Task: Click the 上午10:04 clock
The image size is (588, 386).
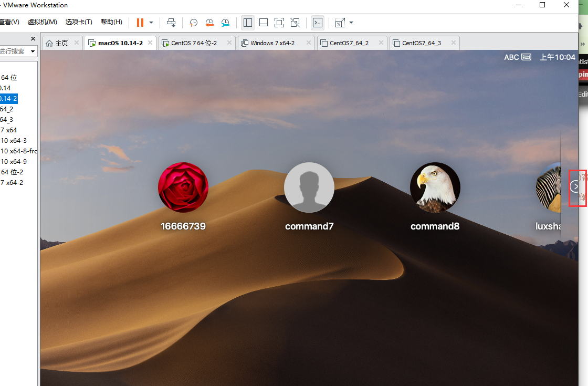Action: point(557,57)
